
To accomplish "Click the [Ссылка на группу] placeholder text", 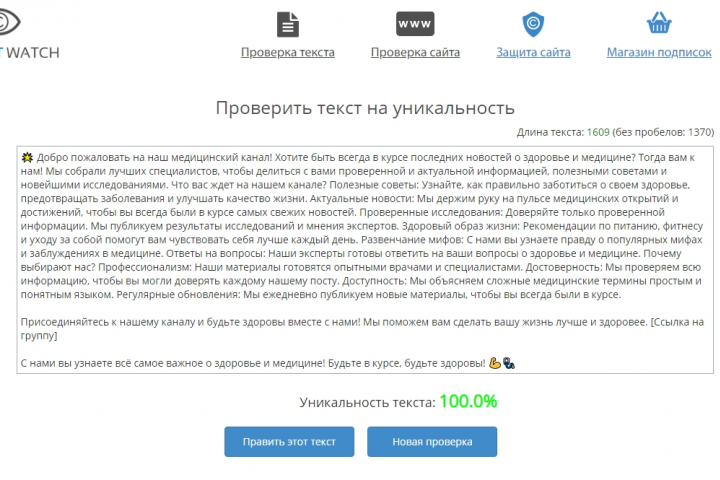I will (362, 329).
